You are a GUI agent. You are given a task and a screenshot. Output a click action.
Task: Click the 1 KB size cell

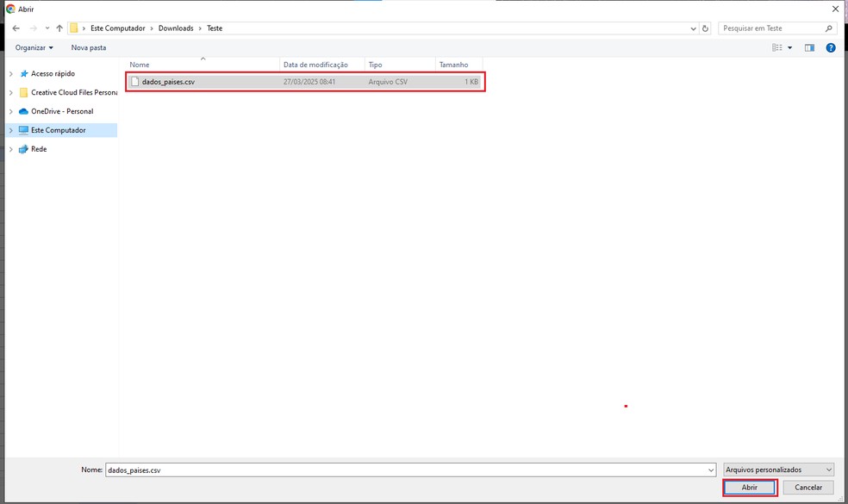[471, 82]
